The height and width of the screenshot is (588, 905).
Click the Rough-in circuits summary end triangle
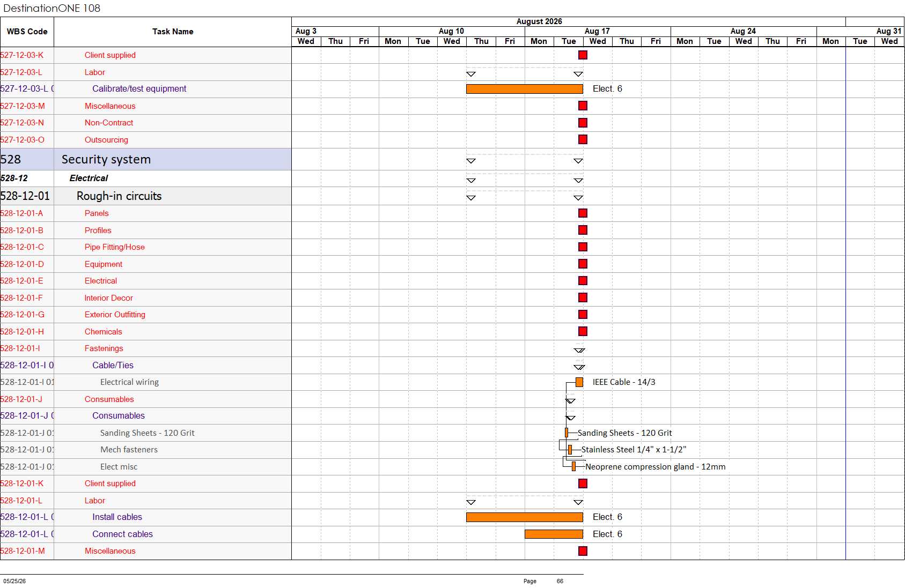click(x=578, y=198)
